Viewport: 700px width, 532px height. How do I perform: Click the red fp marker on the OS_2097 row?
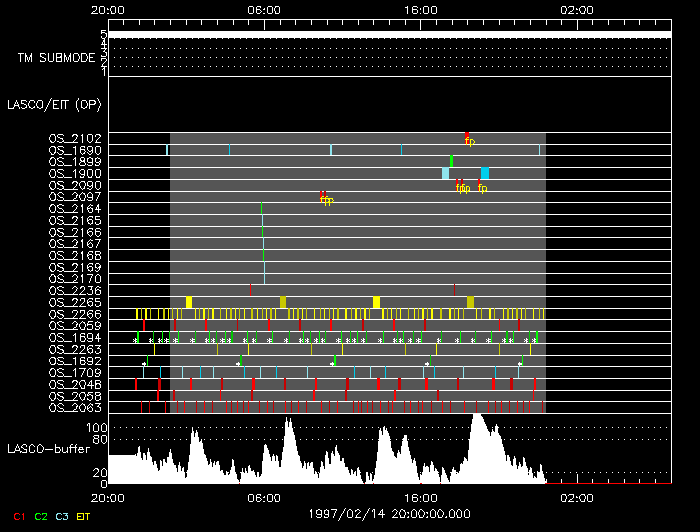(322, 195)
